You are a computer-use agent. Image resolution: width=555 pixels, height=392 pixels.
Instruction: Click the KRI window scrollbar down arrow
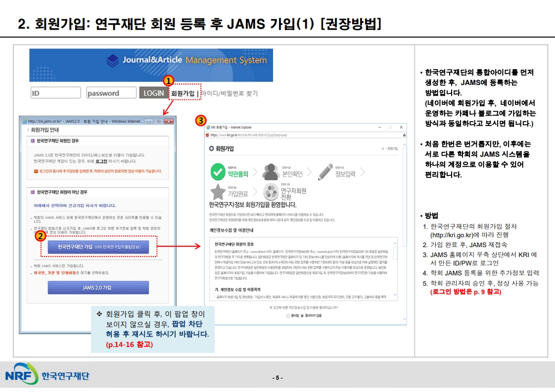pyautogui.click(x=405, y=319)
